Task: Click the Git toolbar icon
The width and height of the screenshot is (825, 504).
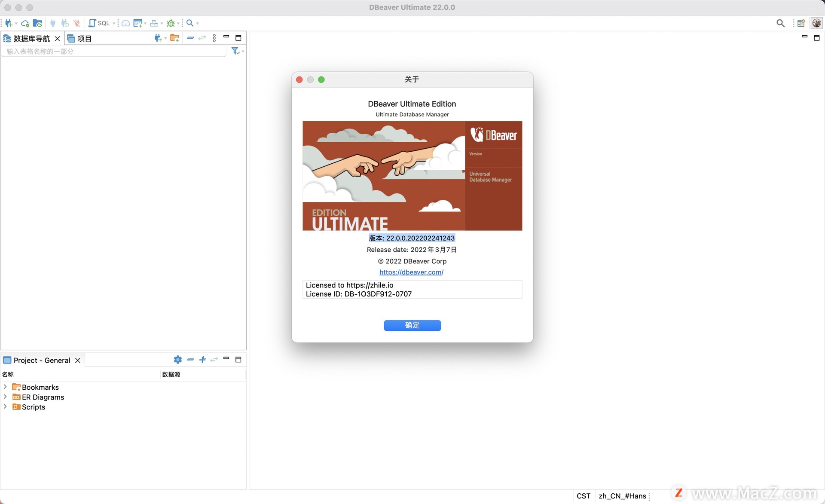Action: [137, 23]
